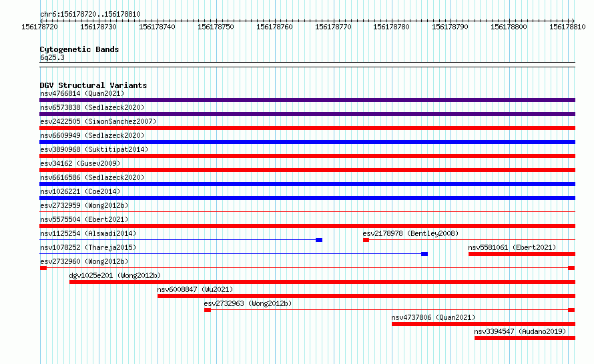Click the blue bar of nsv6609949
594x364 pixels.
coord(307,142)
